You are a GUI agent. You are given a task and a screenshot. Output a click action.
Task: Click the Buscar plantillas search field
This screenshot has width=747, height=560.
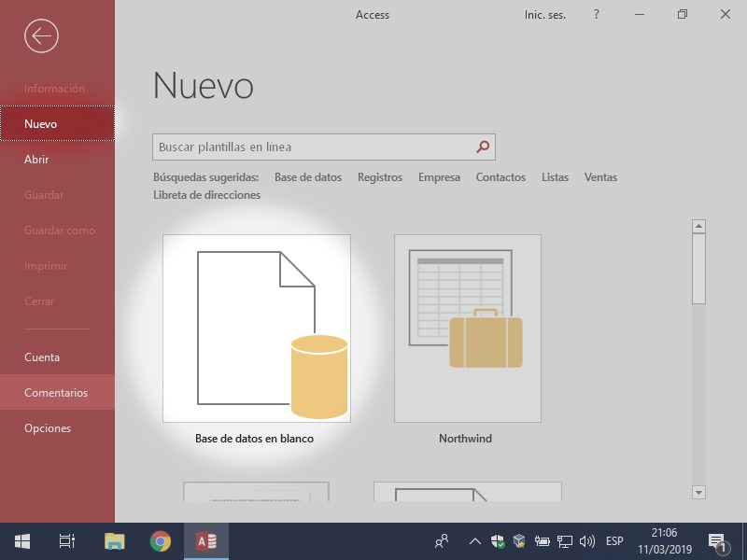tap(313, 147)
